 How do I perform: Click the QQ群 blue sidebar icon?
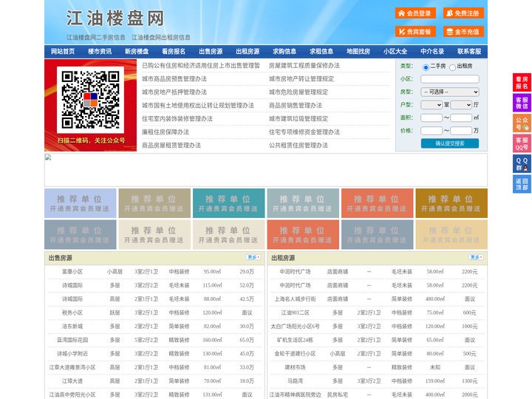click(x=522, y=164)
